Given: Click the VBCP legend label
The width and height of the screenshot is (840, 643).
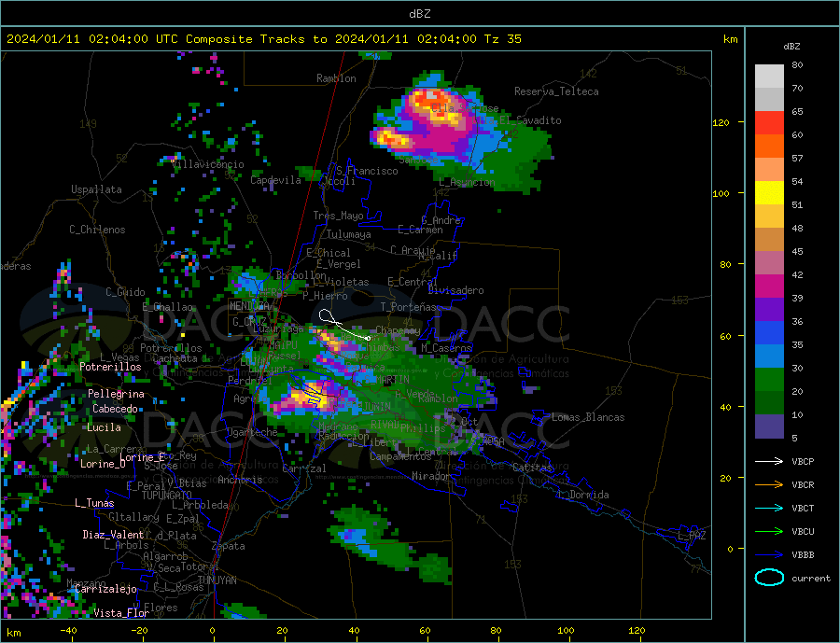Looking at the screenshot, I should click(x=803, y=461).
